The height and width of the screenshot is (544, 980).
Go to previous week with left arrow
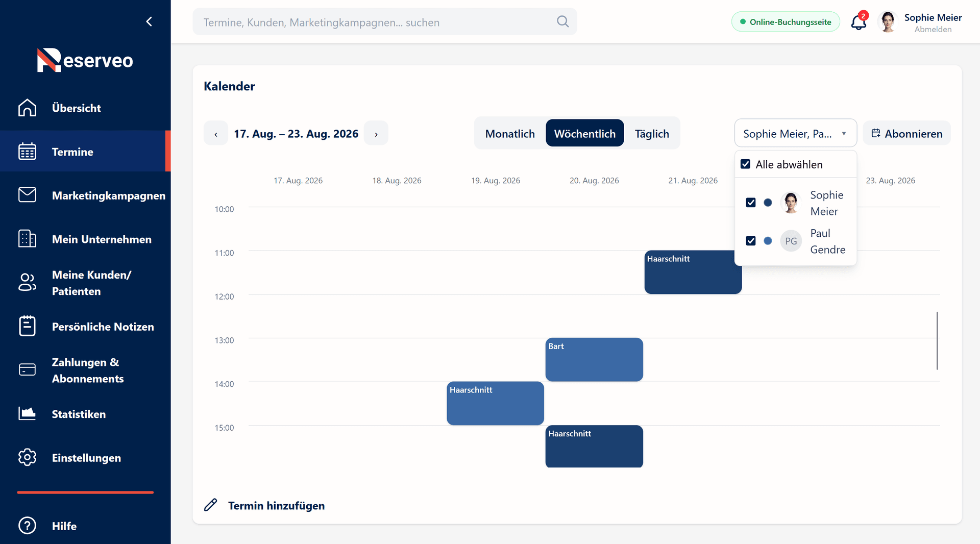tap(216, 134)
